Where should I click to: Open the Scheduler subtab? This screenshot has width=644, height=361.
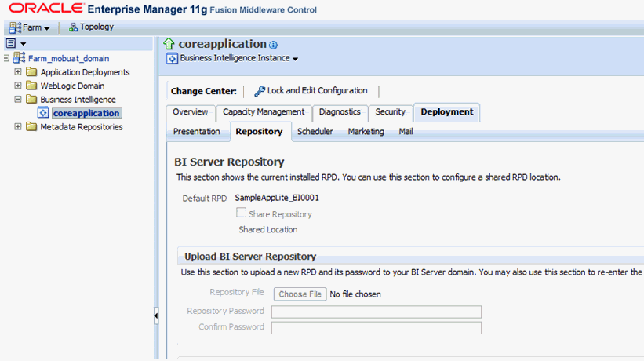point(315,132)
